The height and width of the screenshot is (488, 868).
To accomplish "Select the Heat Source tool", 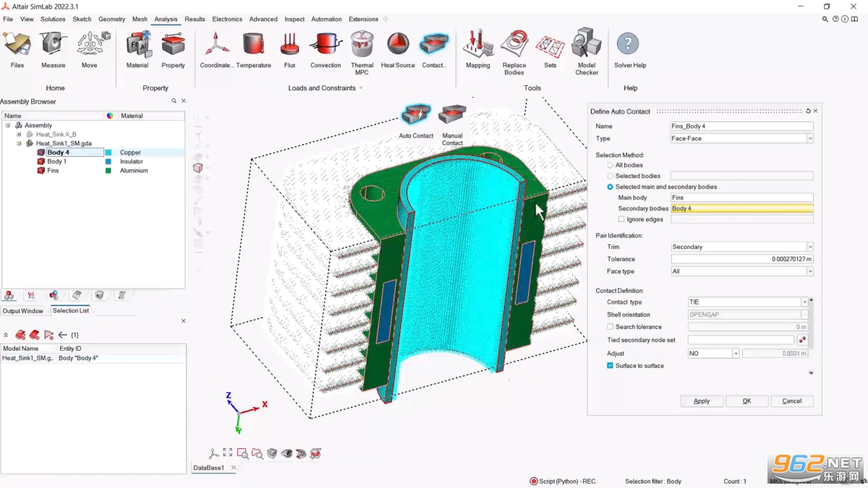I will [x=398, y=49].
